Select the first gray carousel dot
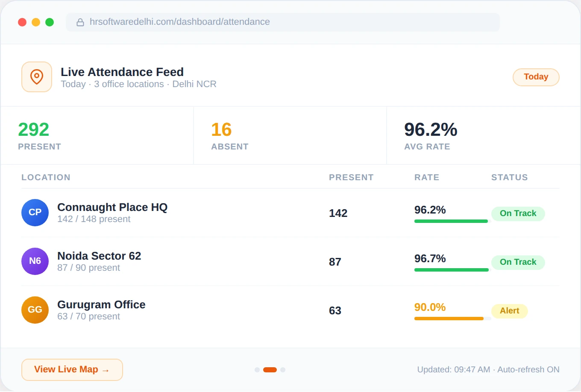Viewport: 581px width, 392px height. [x=257, y=369]
